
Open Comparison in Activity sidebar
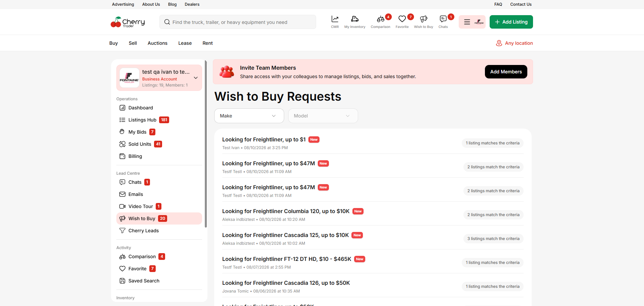[x=159, y=257]
